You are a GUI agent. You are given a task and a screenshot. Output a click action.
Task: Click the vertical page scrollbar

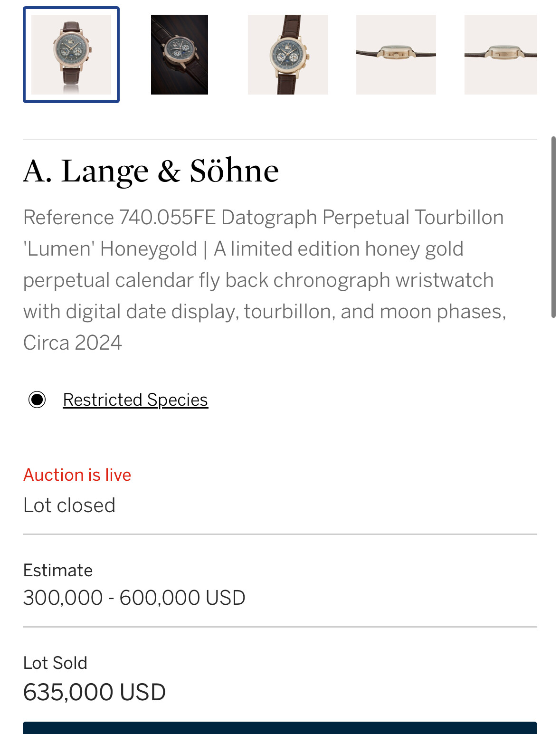553,227
